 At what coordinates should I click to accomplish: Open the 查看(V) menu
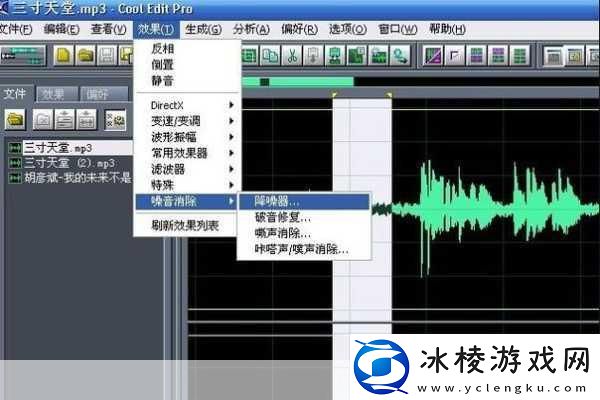(x=109, y=29)
